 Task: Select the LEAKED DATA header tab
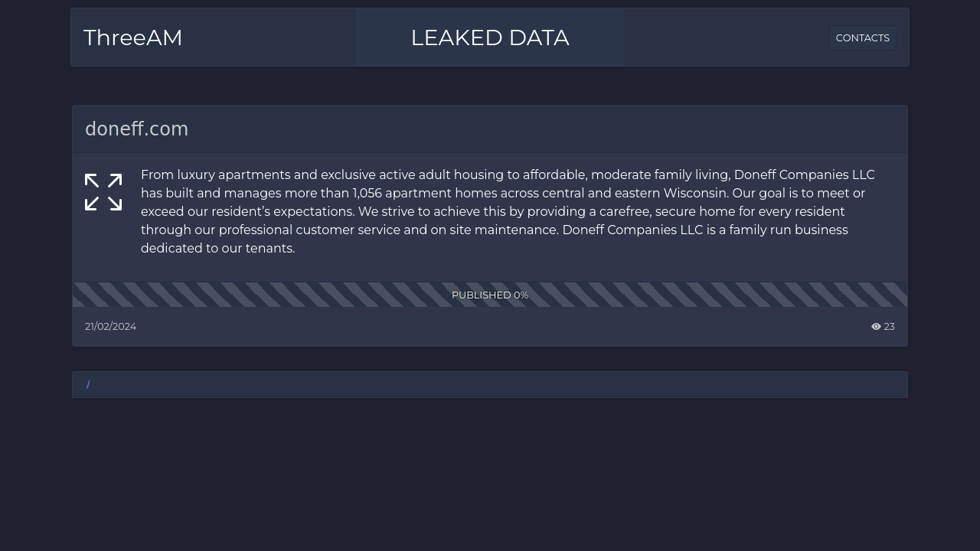click(x=490, y=37)
